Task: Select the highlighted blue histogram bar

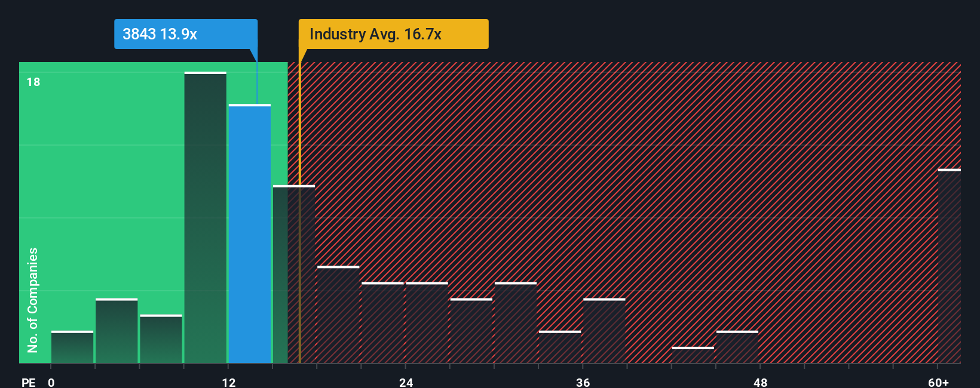Action: tap(250, 233)
